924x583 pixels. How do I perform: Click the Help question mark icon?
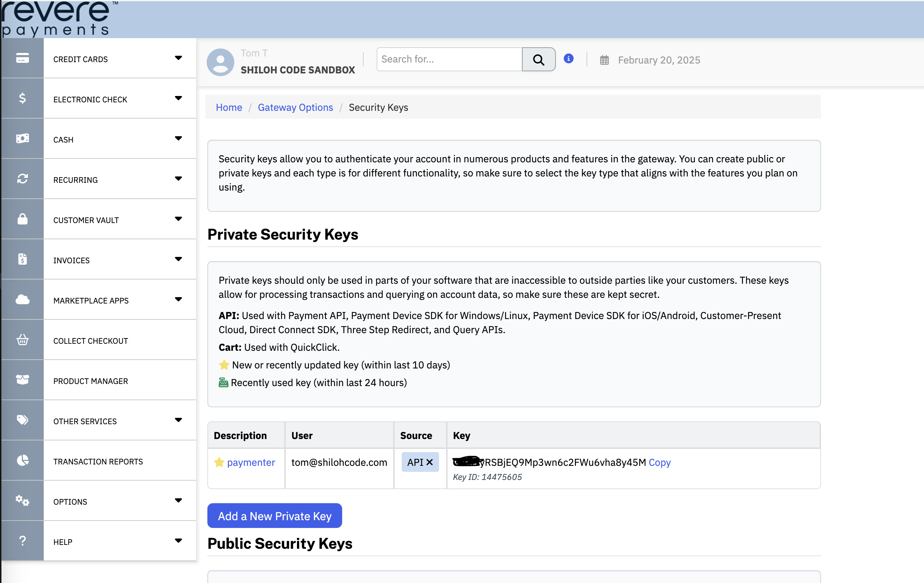[x=23, y=541]
